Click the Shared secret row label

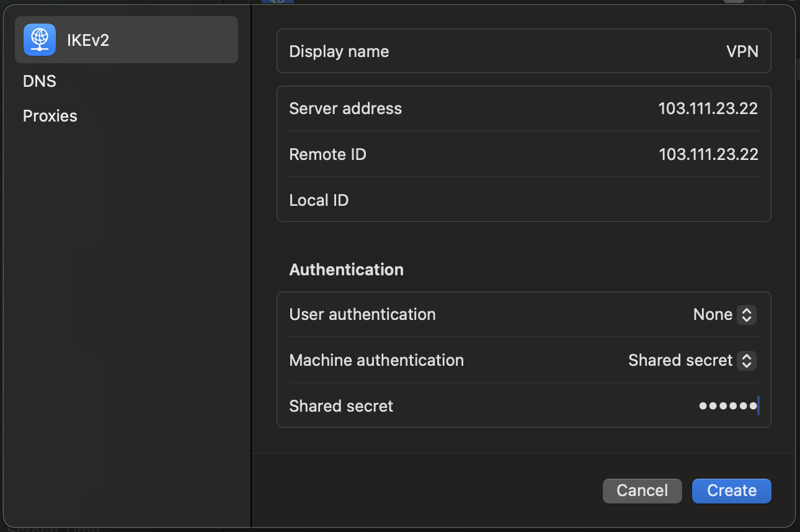(341, 406)
